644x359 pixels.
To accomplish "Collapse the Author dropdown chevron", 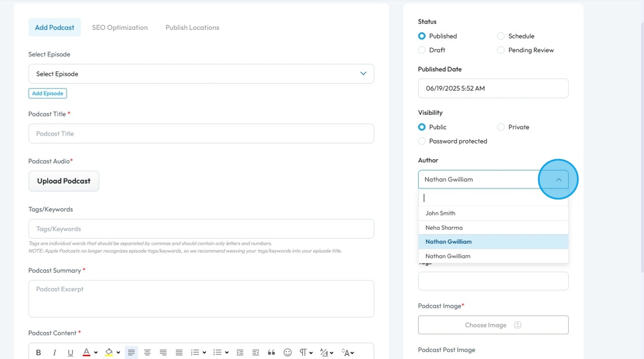I will (x=558, y=180).
